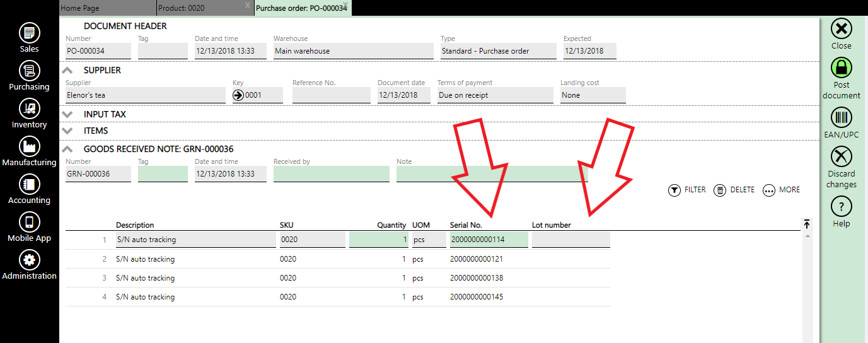Viewport: 868px width, 343px height.
Task: Expand the Input Tax section
Action: [68, 115]
